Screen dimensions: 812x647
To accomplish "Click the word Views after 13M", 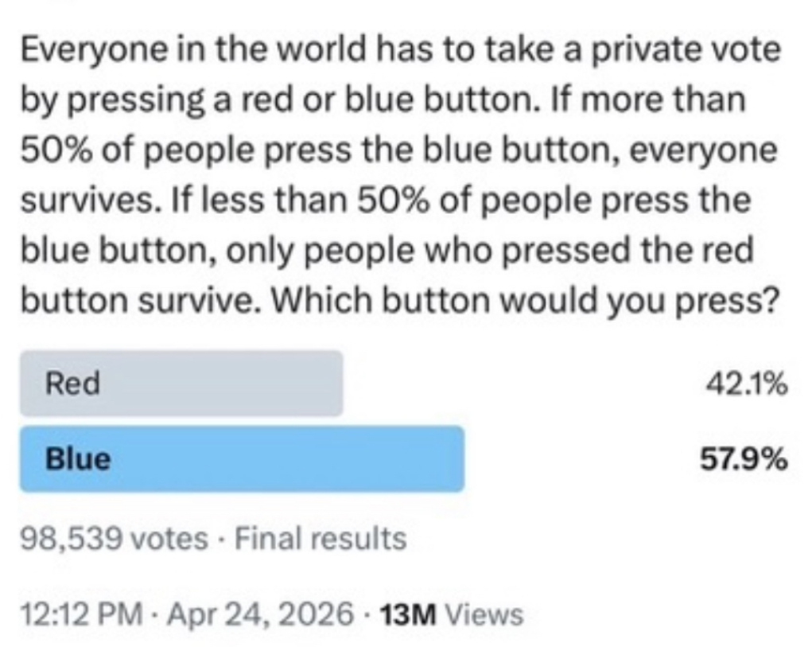I will 484,614.
